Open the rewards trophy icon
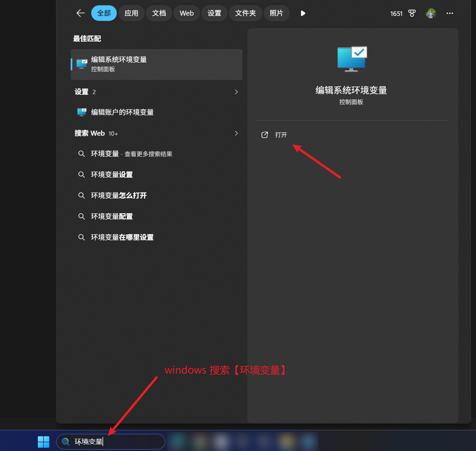The width and height of the screenshot is (476, 451). click(x=412, y=13)
